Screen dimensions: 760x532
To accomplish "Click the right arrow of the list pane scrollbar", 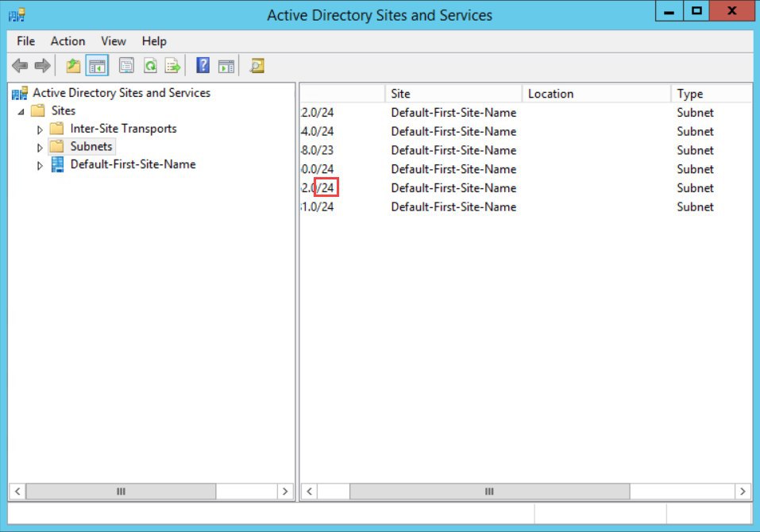I will pyautogui.click(x=743, y=492).
